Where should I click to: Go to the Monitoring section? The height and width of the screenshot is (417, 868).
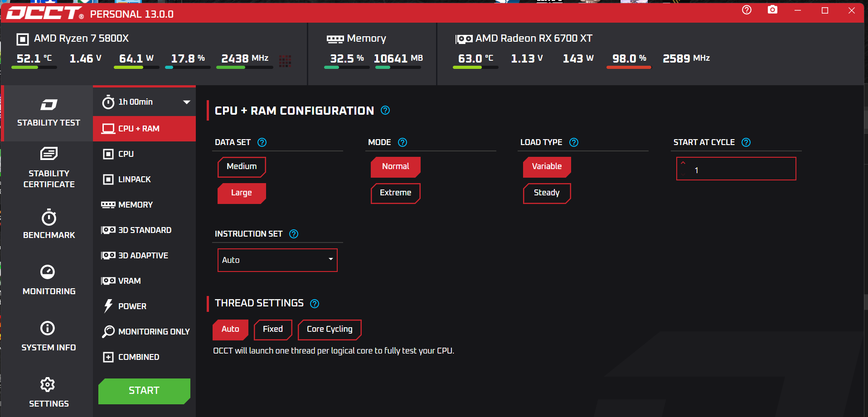tap(48, 280)
